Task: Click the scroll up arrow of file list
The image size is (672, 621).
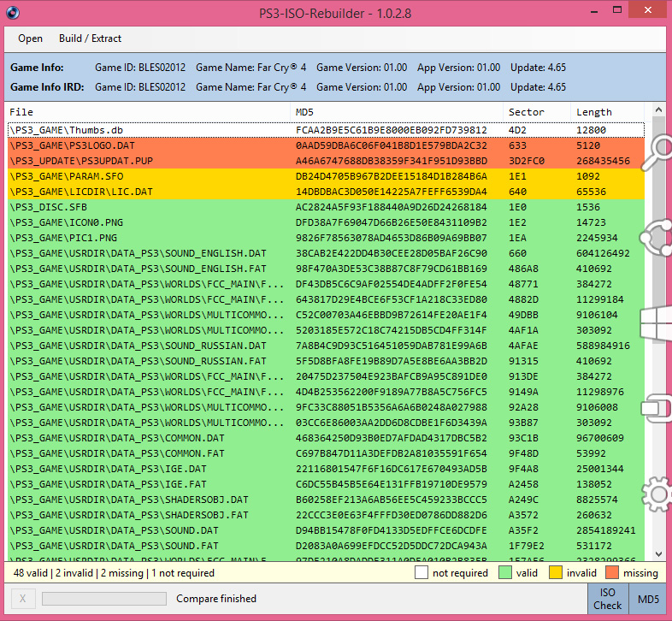Action: [658, 109]
